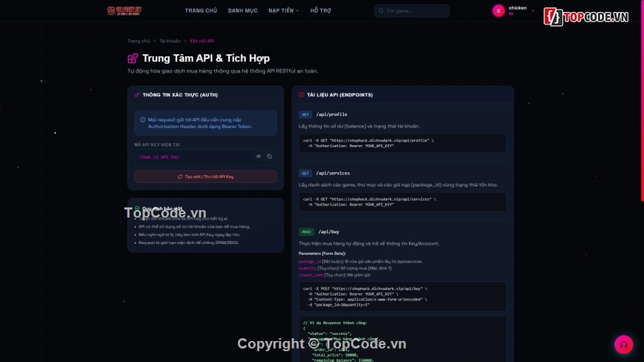Click the info icon in the Authorization notice
This screenshot has height=362, width=644.
[142, 120]
